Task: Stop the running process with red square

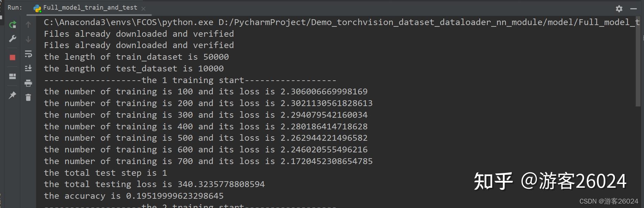Action: coord(13,57)
